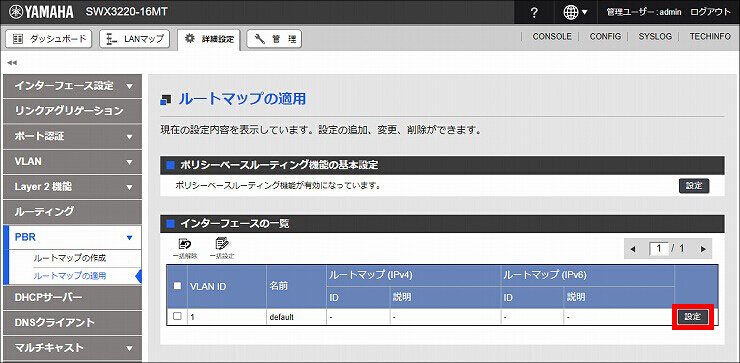Click 一括設定 bulk settings icon
This screenshot has height=363, width=740.
(x=221, y=248)
